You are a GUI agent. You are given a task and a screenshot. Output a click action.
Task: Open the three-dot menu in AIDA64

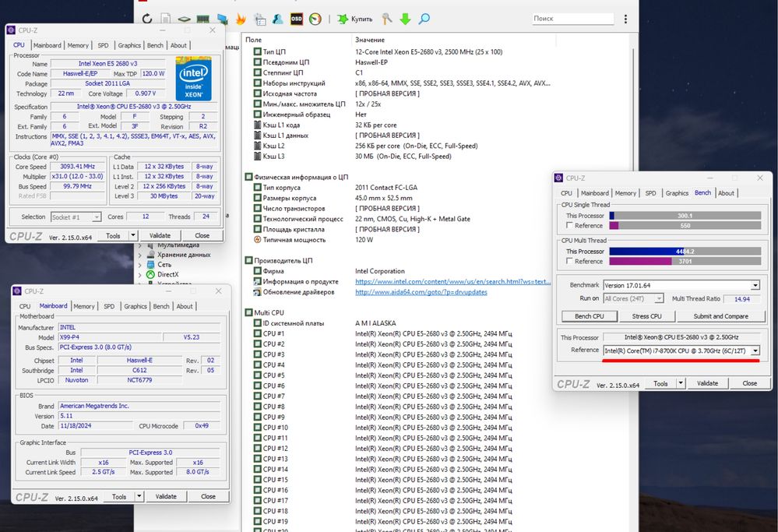click(625, 19)
